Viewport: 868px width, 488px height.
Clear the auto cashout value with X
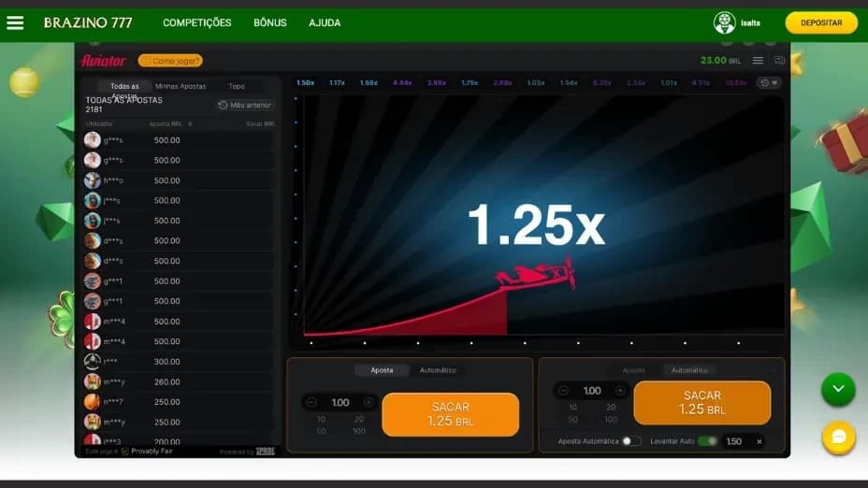pyautogui.click(x=759, y=441)
